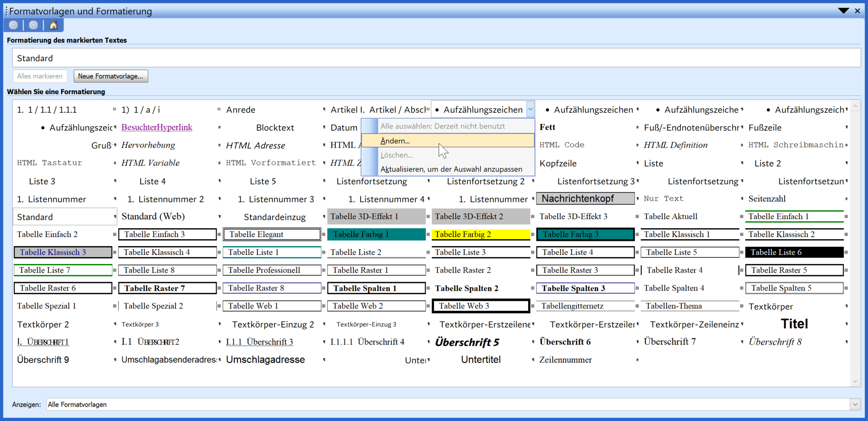Select the Tabelle Liste 7 green style
868x421 pixels.
[x=63, y=270]
